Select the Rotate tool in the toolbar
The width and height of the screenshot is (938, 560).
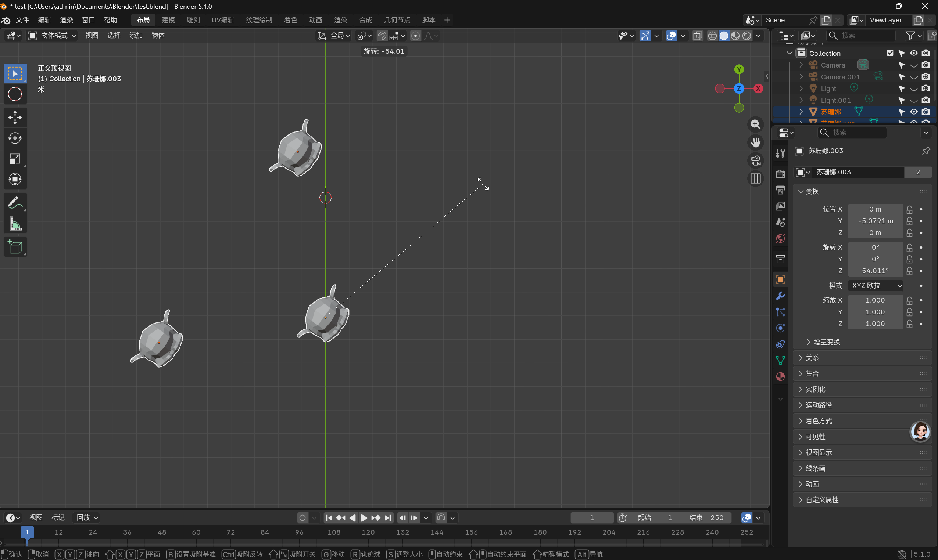coord(15,138)
